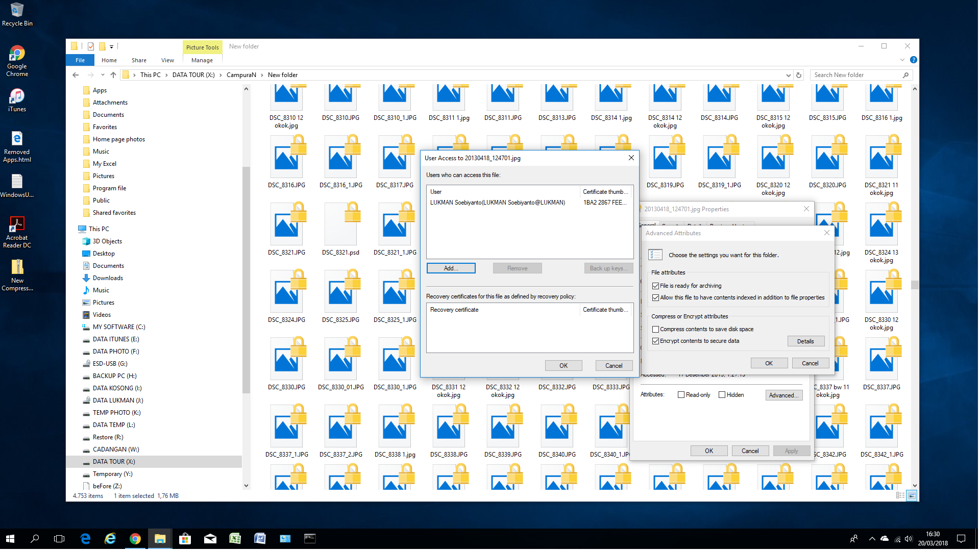Go back to the previous folder

(75, 74)
